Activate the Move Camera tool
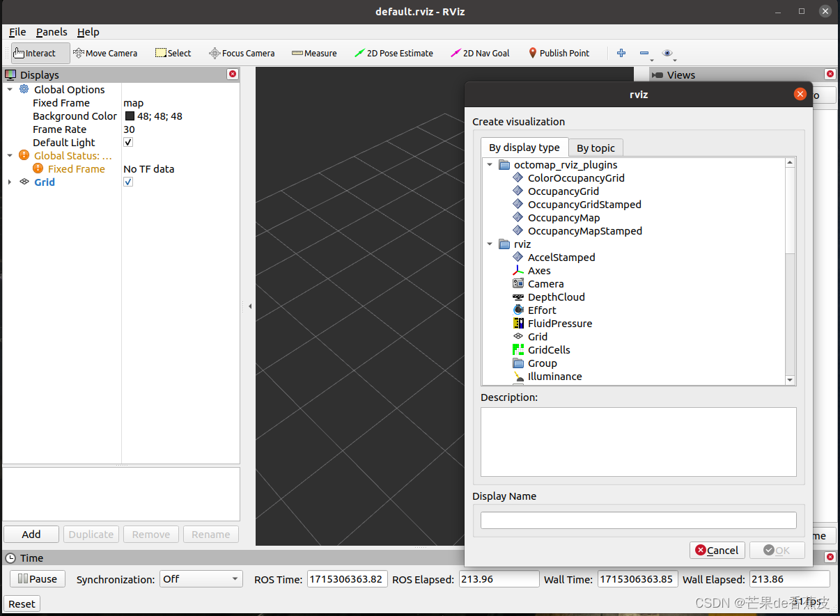Image resolution: width=840 pixels, height=616 pixels. pos(105,53)
